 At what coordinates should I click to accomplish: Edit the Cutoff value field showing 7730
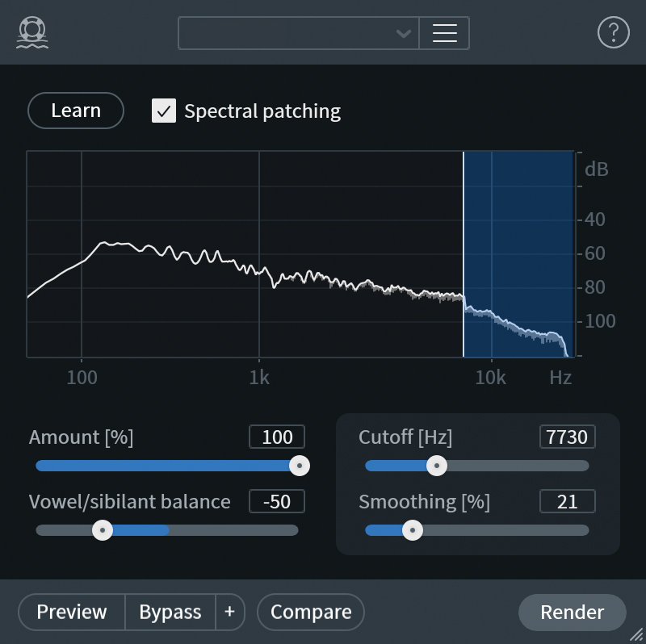[x=568, y=437]
